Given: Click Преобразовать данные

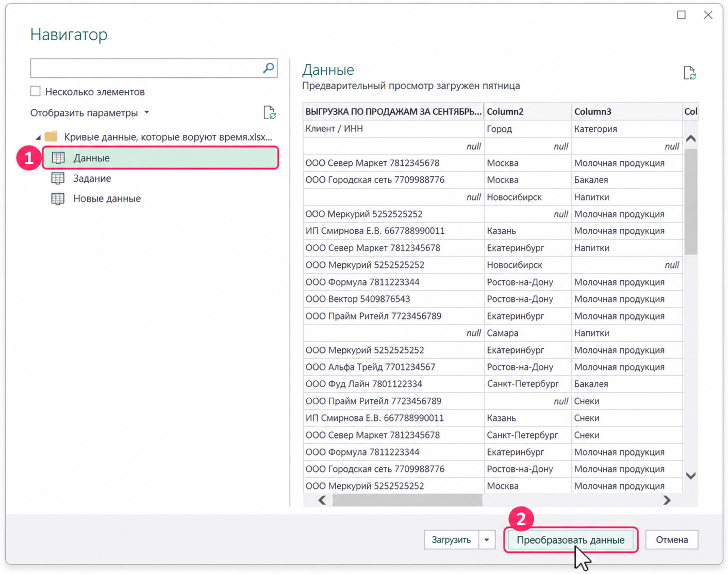Looking at the screenshot, I should tap(571, 540).
